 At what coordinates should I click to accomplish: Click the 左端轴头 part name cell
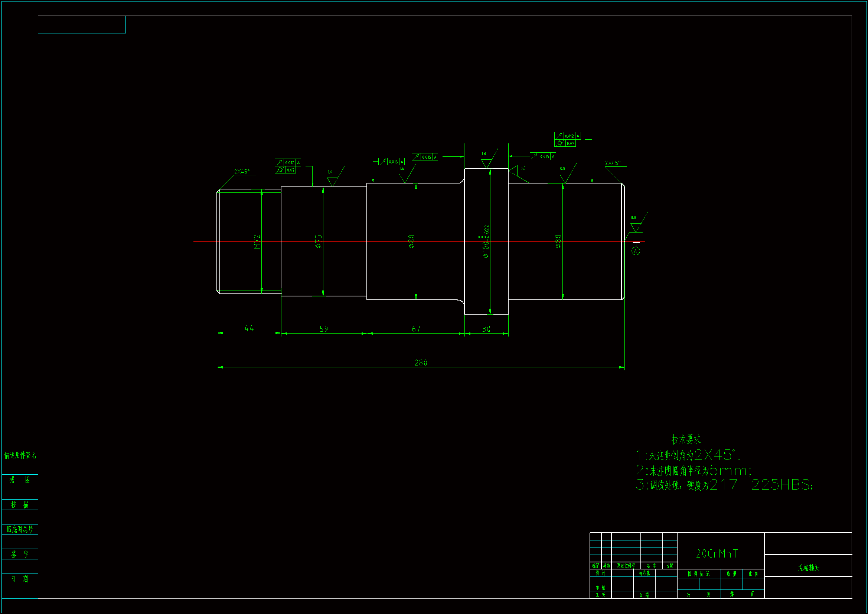(x=808, y=568)
